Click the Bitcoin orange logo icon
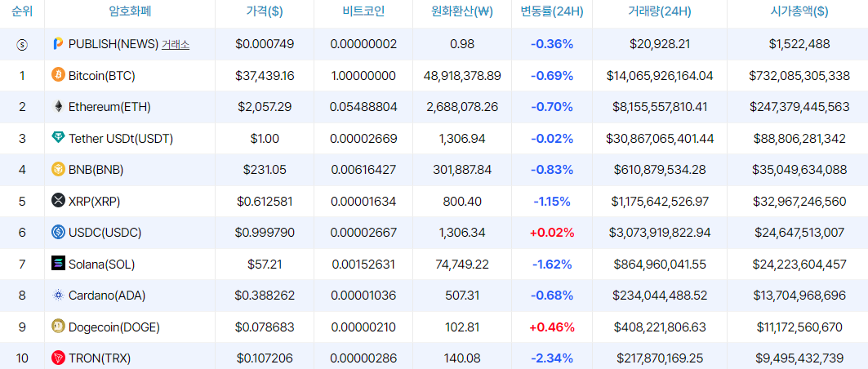868x369 pixels. pyautogui.click(x=58, y=74)
